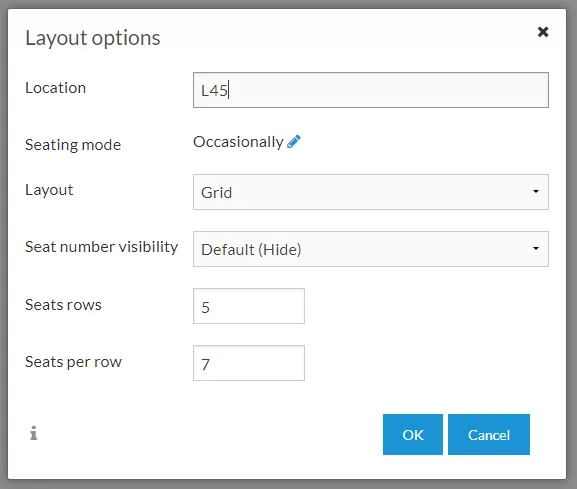Dismiss dialog with the Cancel button
577x489 pixels.
tap(489, 435)
